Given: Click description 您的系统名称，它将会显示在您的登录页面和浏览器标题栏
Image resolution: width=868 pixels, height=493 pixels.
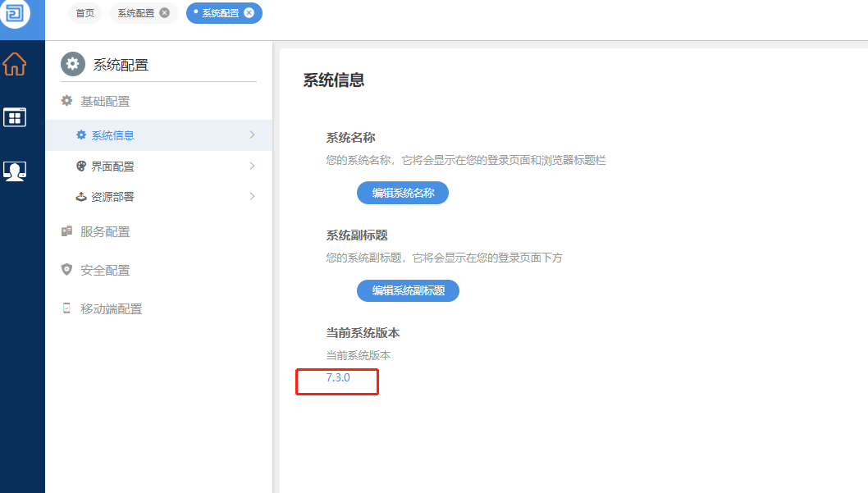Looking at the screenshot, I should (465, 160).
